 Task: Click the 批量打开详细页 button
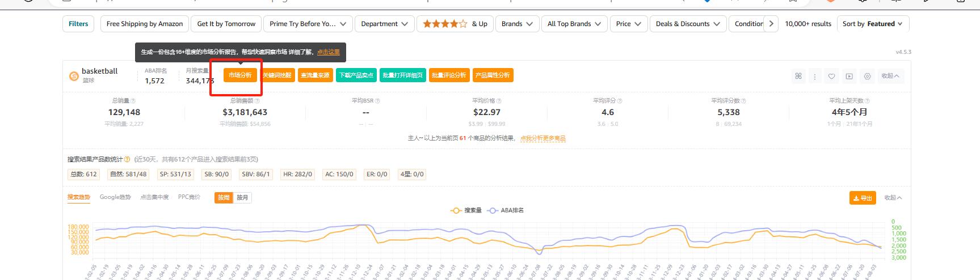403,75
